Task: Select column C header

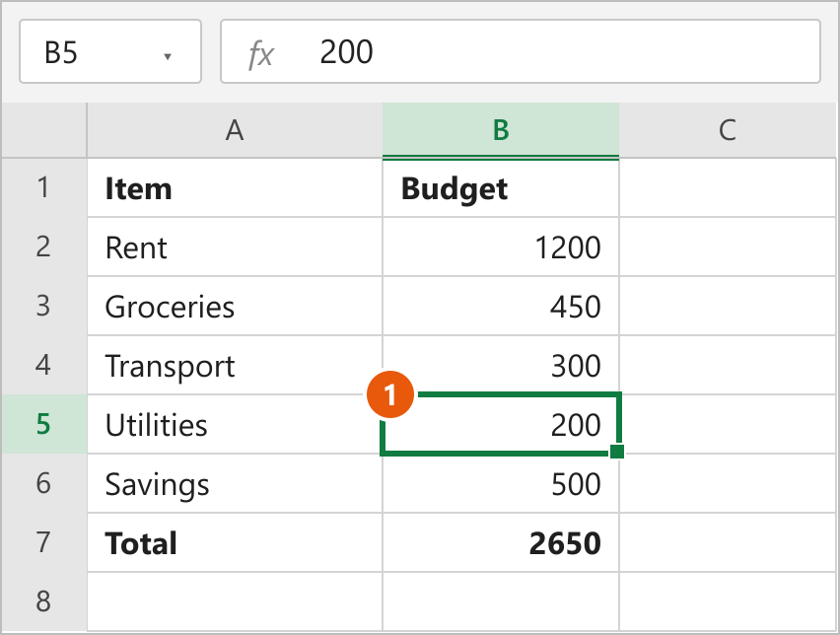Action: (x=728, y=130)
